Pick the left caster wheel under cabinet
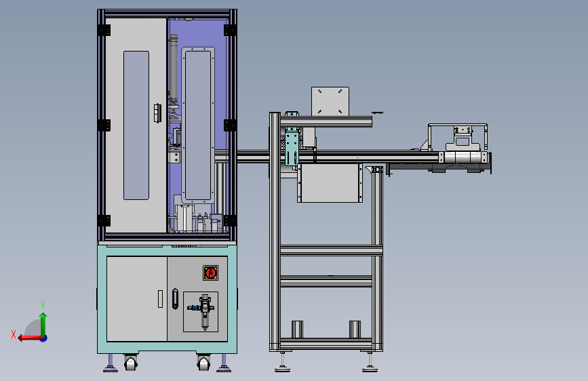This screenshot has height=381, width=588. point(130,362)
